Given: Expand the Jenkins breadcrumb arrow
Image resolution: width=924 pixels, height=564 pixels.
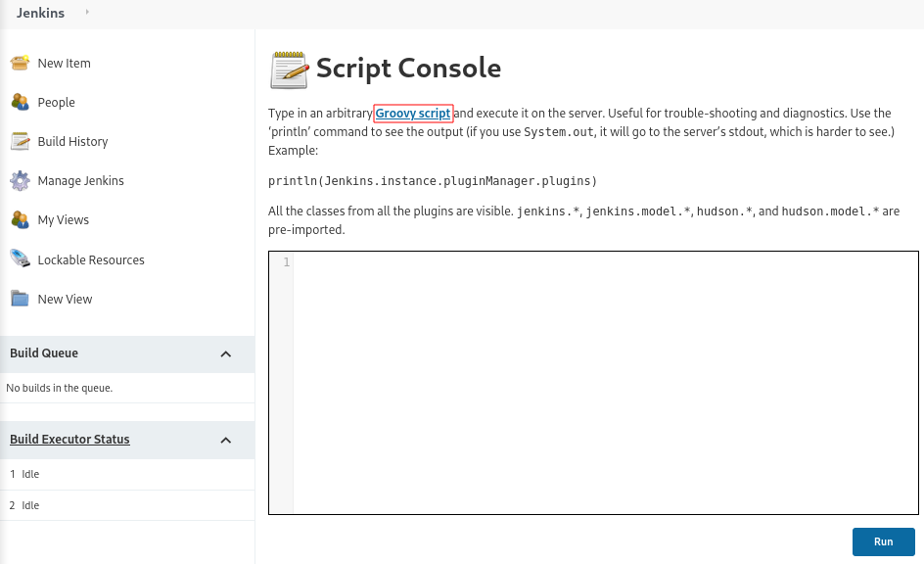Looking at the screenshot, I should point(87,12).
